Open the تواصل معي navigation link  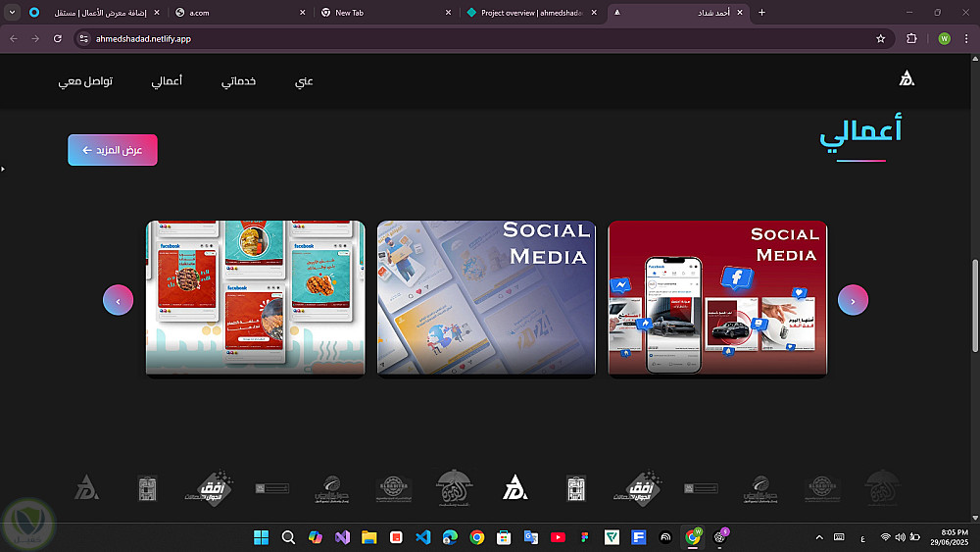85,81
